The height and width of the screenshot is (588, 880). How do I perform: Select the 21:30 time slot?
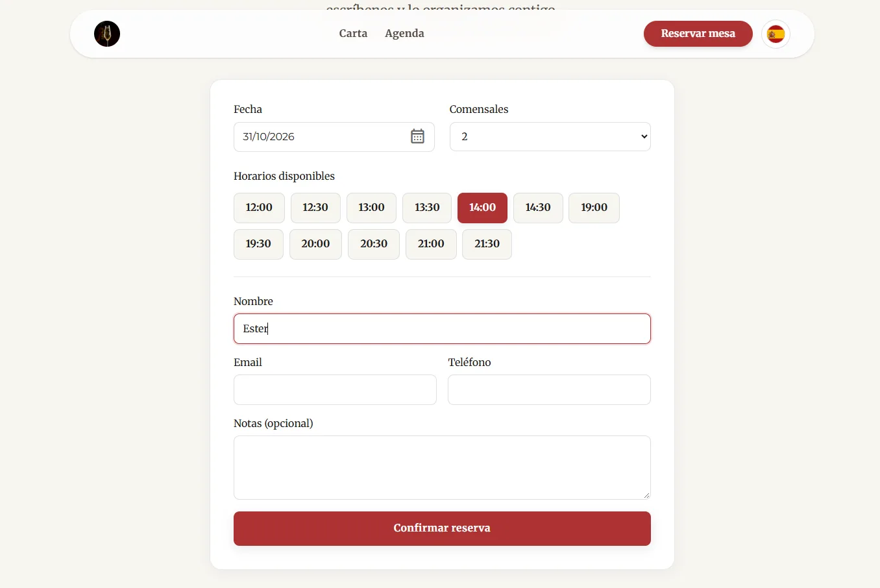coord(487,244)
